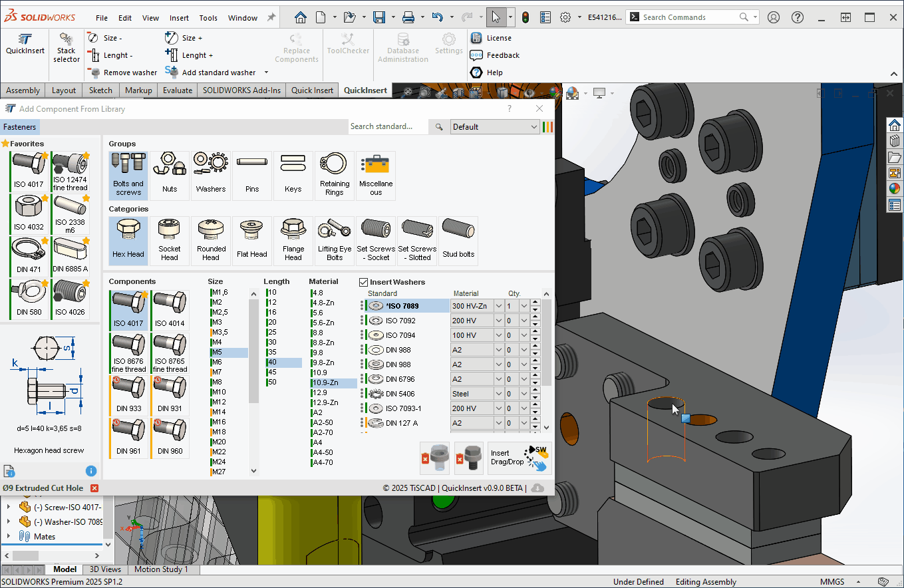904x588 pixels.
Task: Open the Insert menu
Action: tap(179, 18)
